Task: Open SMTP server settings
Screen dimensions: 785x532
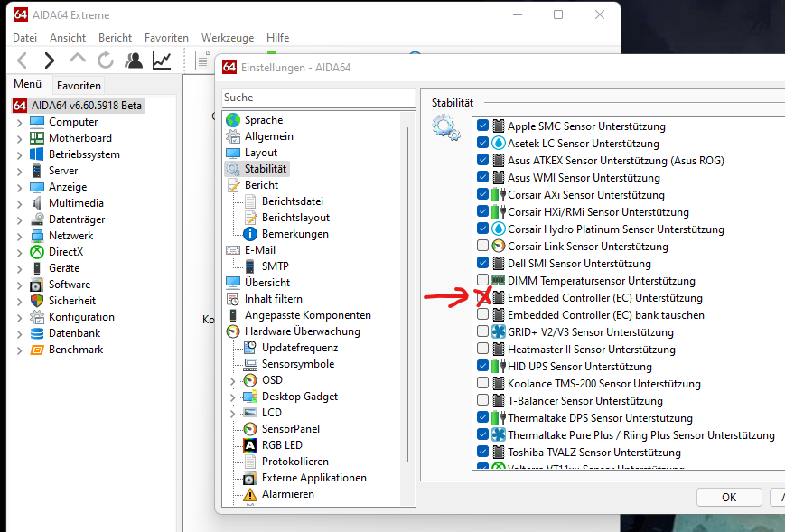Action: click(275, 266)
